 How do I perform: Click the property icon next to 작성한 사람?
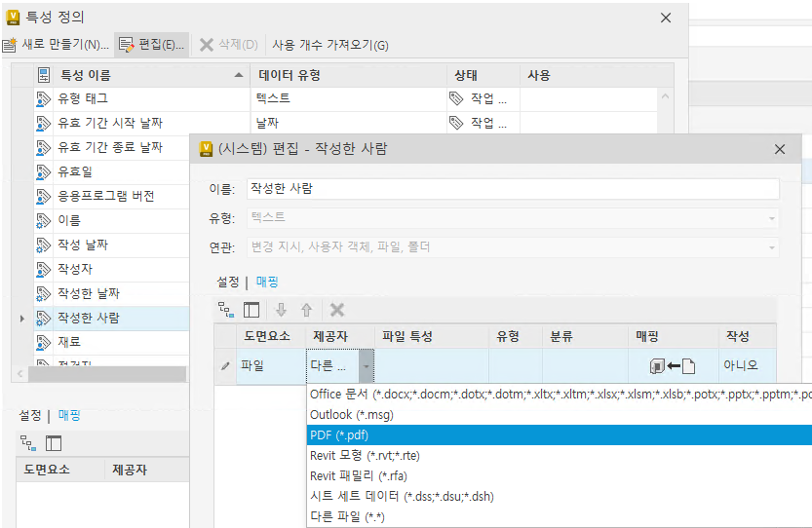click(44, 318)
